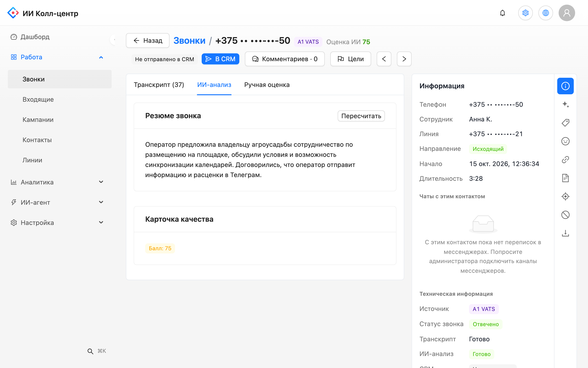Switch to the Транскрипт (37) tab
Image resolution: width=588 pixels, height=368 pixels.
(x=159, y=85)
